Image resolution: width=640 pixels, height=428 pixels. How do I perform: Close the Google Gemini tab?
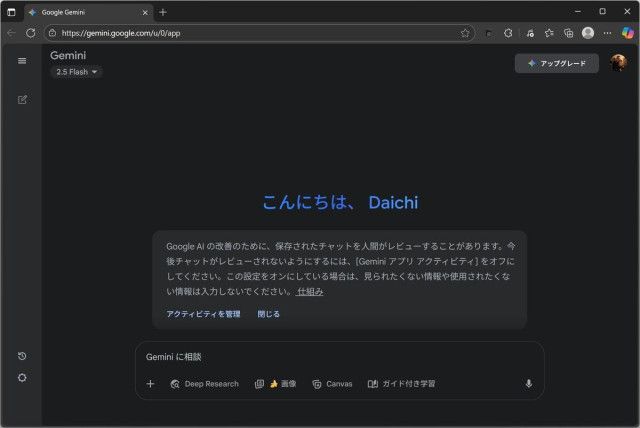point(145,13)
